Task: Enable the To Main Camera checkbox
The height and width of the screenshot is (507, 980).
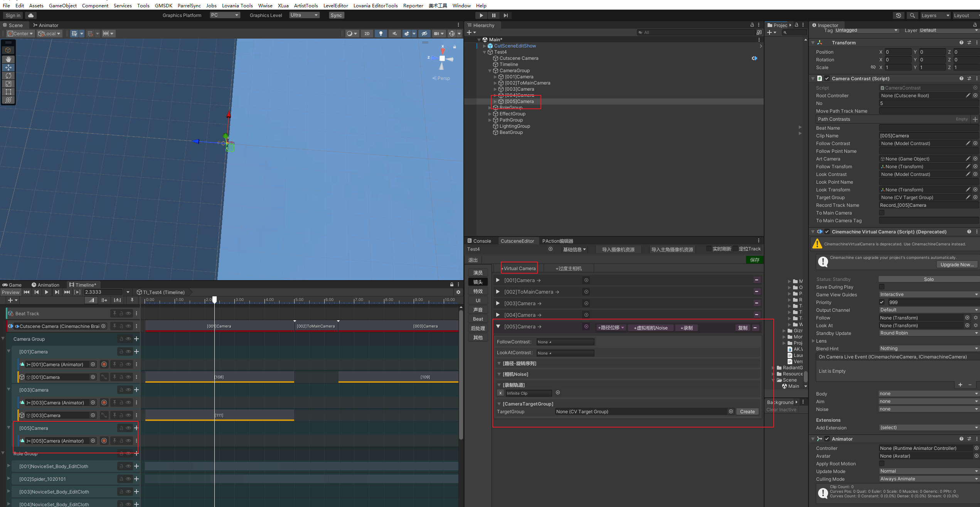Action: coord(882,213)
